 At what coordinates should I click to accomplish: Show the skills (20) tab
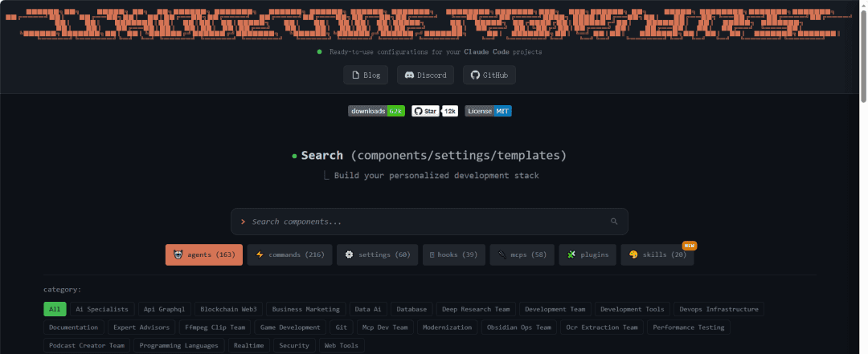click(657, 255)
